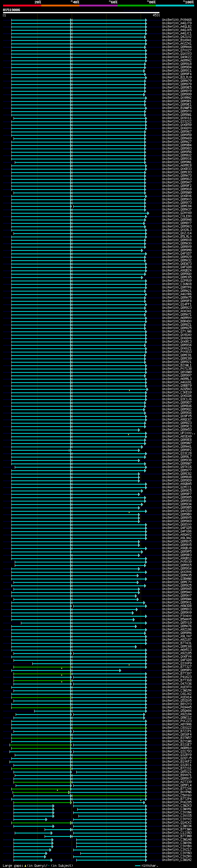Select the AV519006 query name label

[x=11, y=10]
